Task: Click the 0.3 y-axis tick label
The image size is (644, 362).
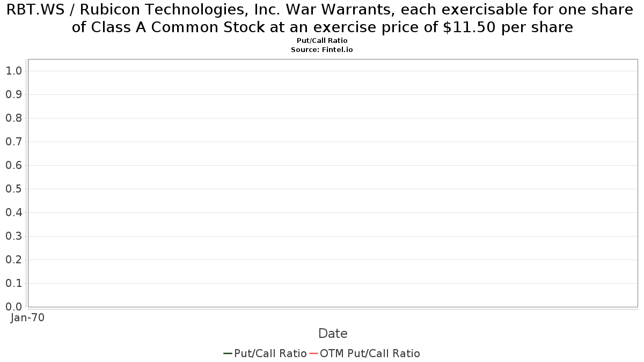Action: point(13,236)
